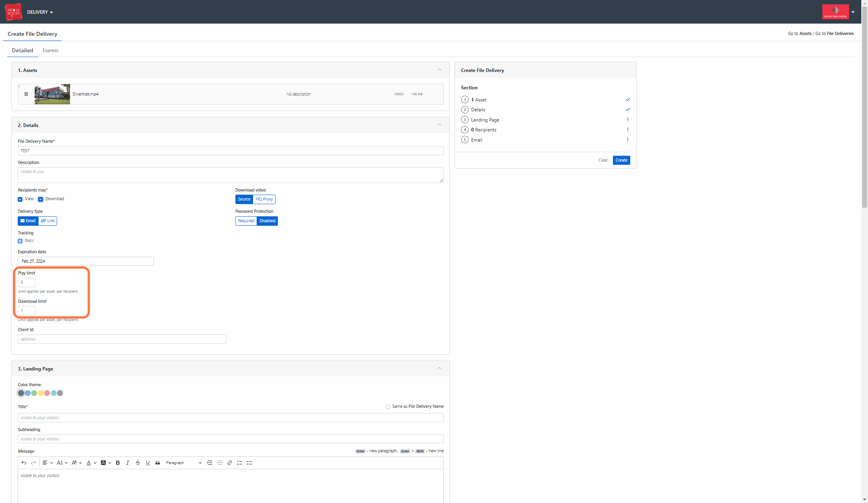868x503 pixels.
Task: Insert a link in the message
Action: coord(229,463)
